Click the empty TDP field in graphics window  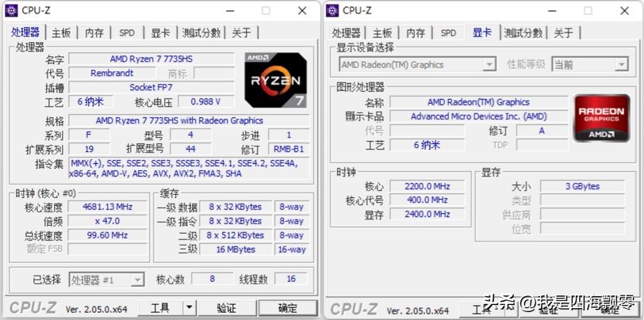pos(542,145)
